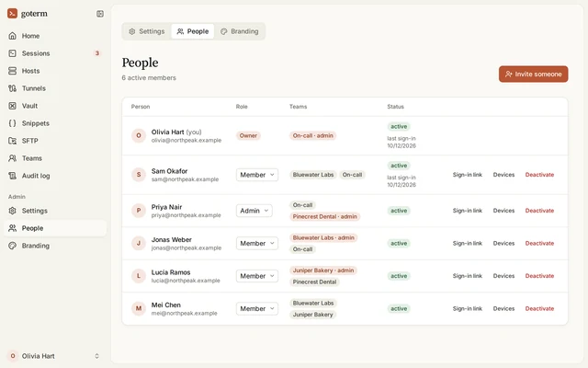Screen dimensions: 588x368
Task: Click Sam Okafor's Bluewater Labs tag
Action: pos(313,175)
